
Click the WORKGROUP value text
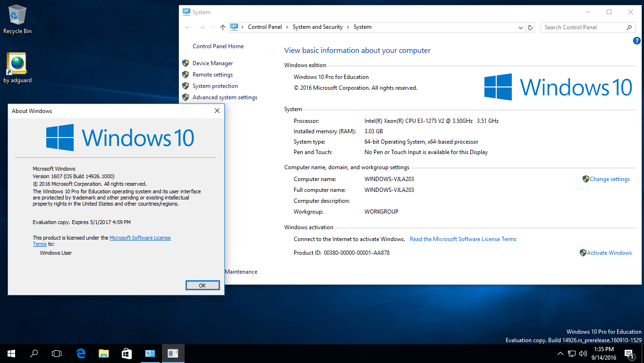[381, 212]
